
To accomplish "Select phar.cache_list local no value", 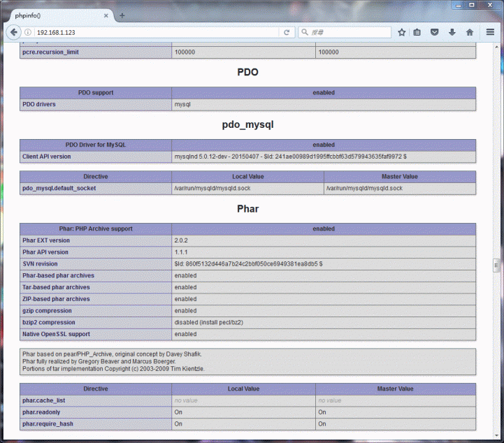I will pyautogui.click(x=186, y=400).
